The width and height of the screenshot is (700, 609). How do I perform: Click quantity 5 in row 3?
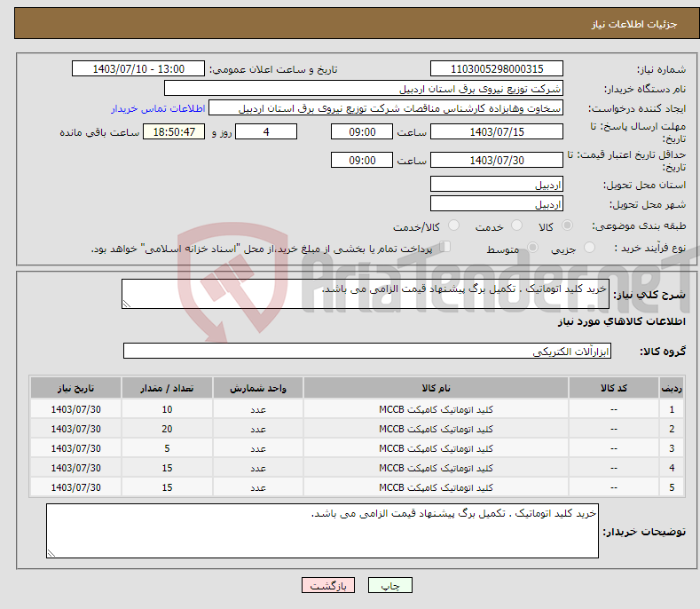pos(167,448)
